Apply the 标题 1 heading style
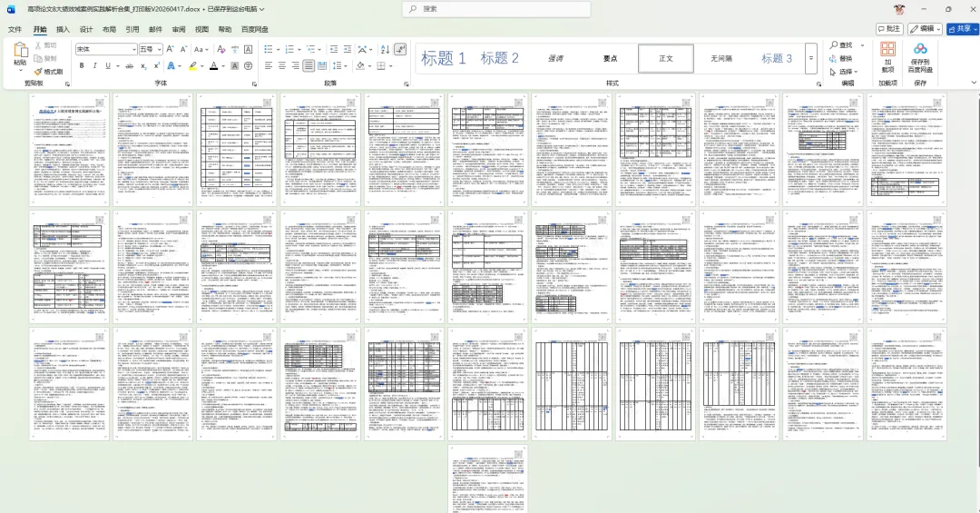Screen dimensions: 980x513 (444, 58)
